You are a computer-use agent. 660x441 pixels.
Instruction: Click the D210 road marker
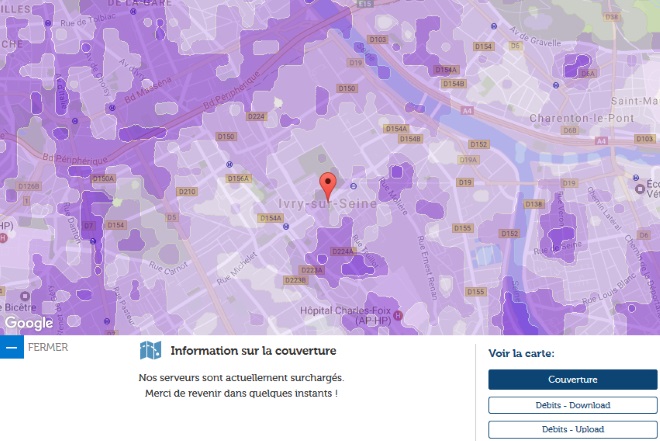point(187,192)
